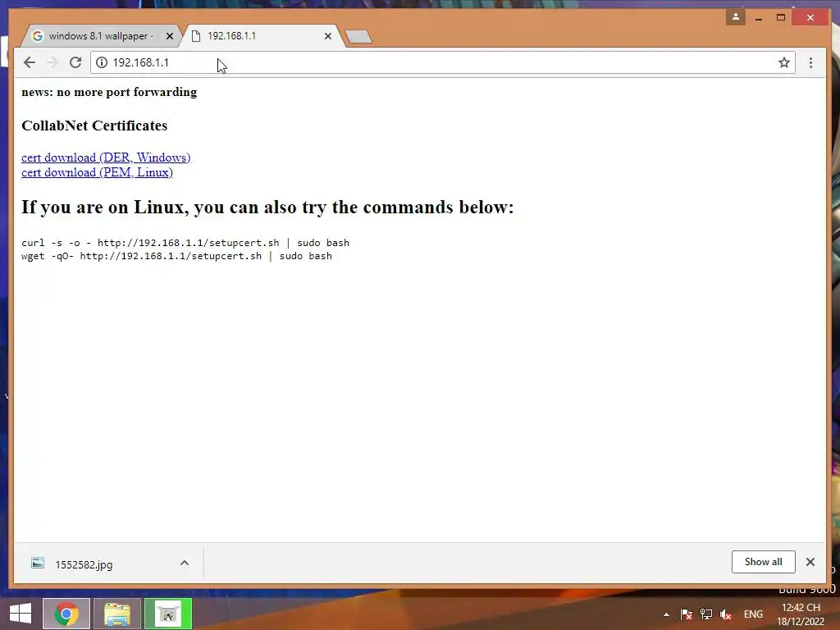
Task: Minimize the Chrome window
Action: pos(759,18)
